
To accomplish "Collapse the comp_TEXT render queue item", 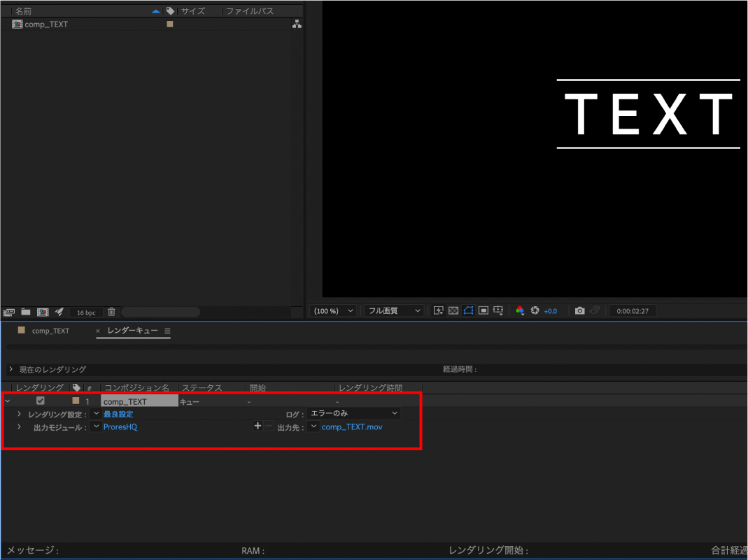I will pyautogui.click(x=8, y=401).
